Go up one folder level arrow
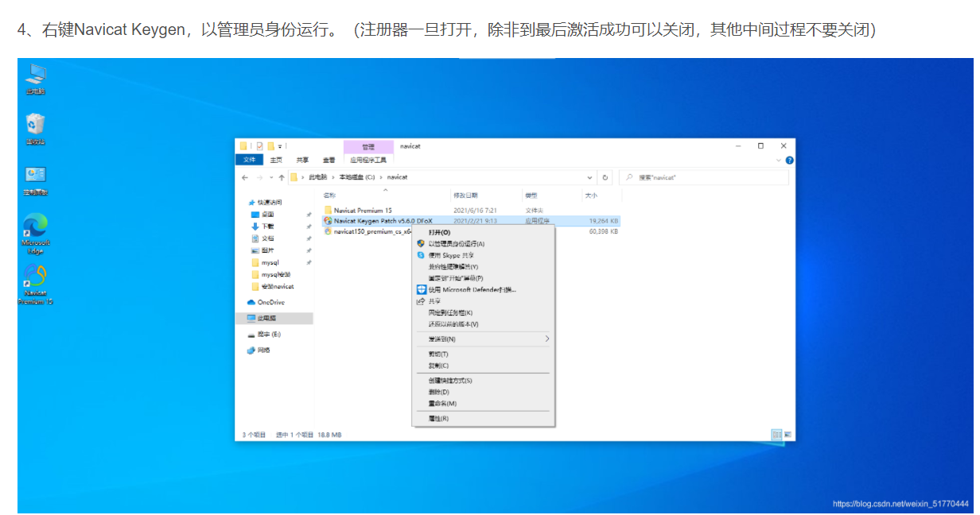 click(x=282, y=177)
